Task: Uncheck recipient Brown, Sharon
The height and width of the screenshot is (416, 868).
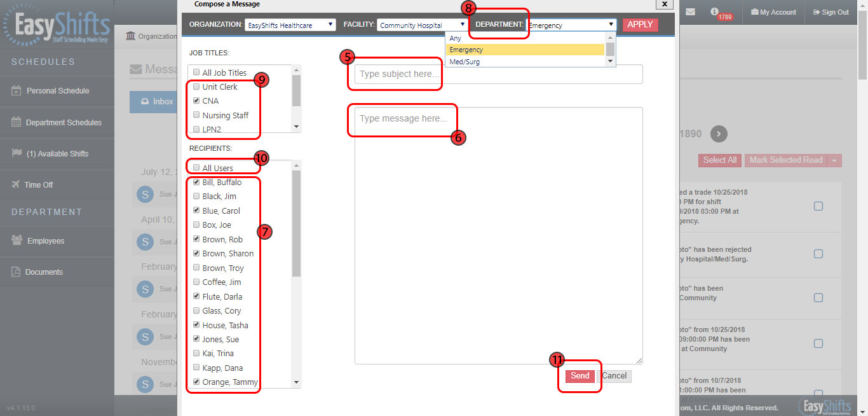Action: point(196,253)
